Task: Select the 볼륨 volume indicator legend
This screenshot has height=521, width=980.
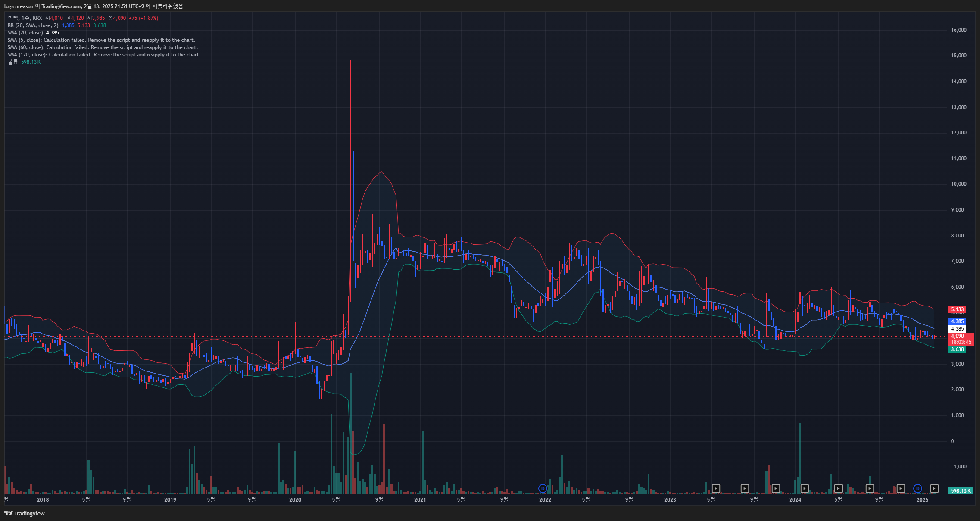Action: (x=13, y=62)
